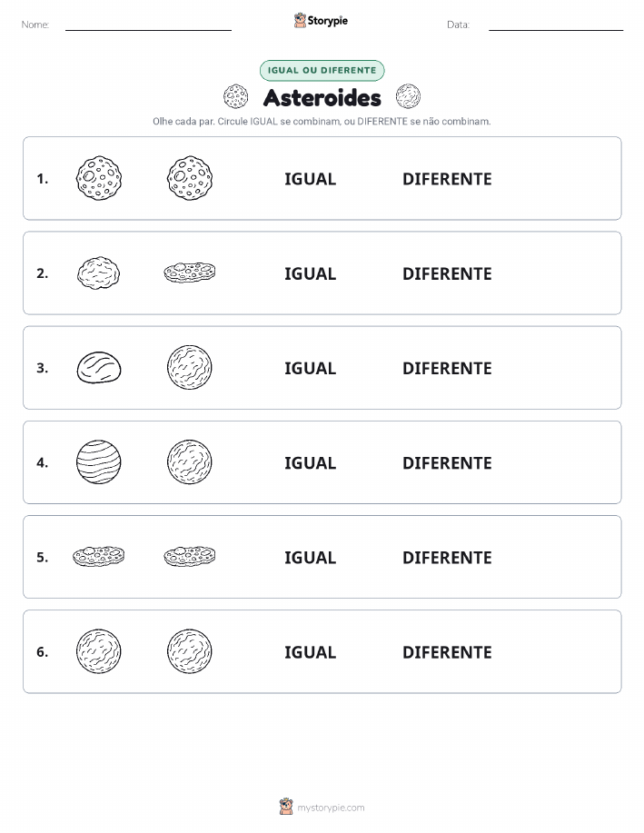This screenshot has width=644, height=833.
Task: Select the first cratered asteroid in row 1
Action: (x=99, y=178)
